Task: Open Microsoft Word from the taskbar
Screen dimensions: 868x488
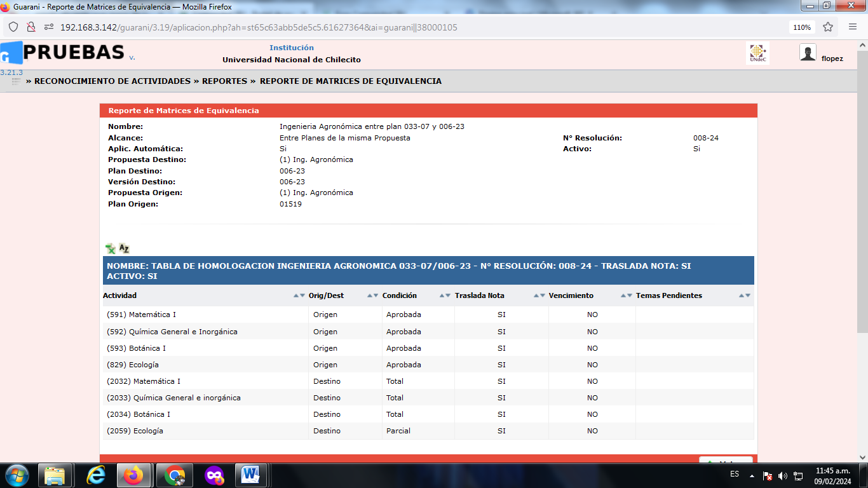Action: pyautogui.click(x=250, y=475)
